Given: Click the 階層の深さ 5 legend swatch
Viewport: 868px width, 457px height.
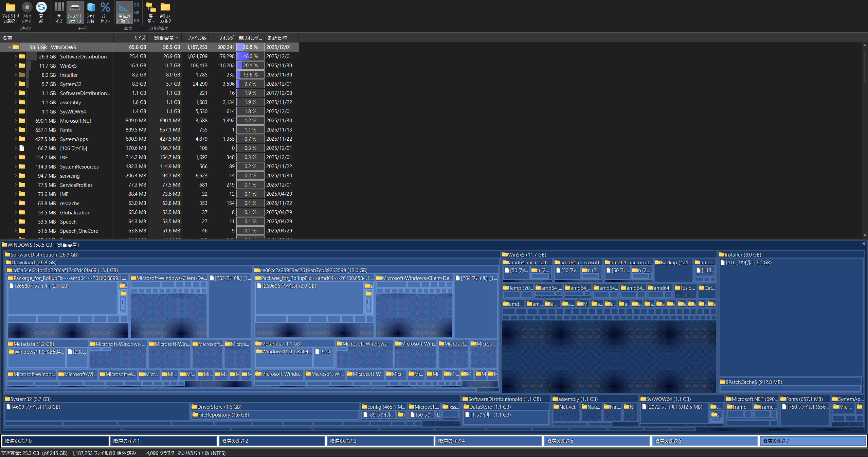Looking at the screenshot, I should 597,441.
